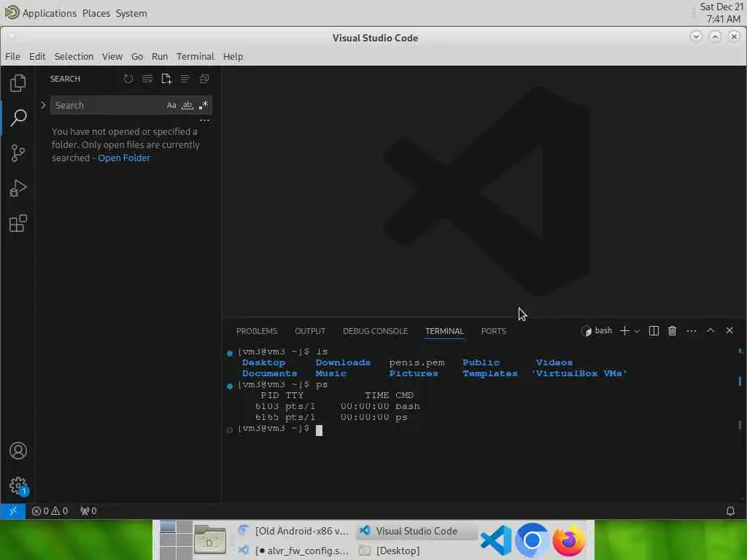The height and width of the screenshot is (560, 747).
Task: Toggle Match Case in search box
Action: (x=171, y=105)
